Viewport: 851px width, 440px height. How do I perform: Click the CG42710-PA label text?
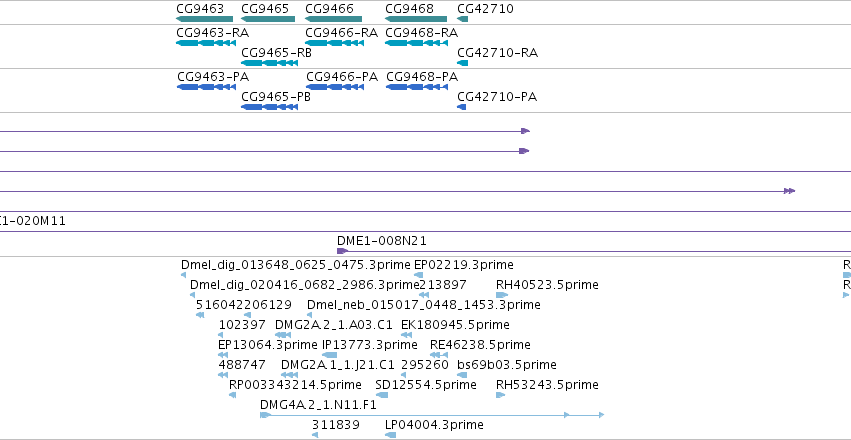click(497, 97)
